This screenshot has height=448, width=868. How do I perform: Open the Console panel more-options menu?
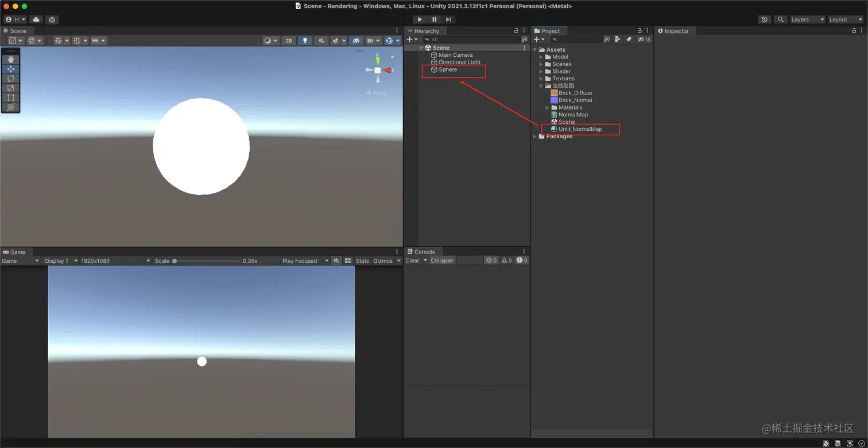(x=524, y=251)
